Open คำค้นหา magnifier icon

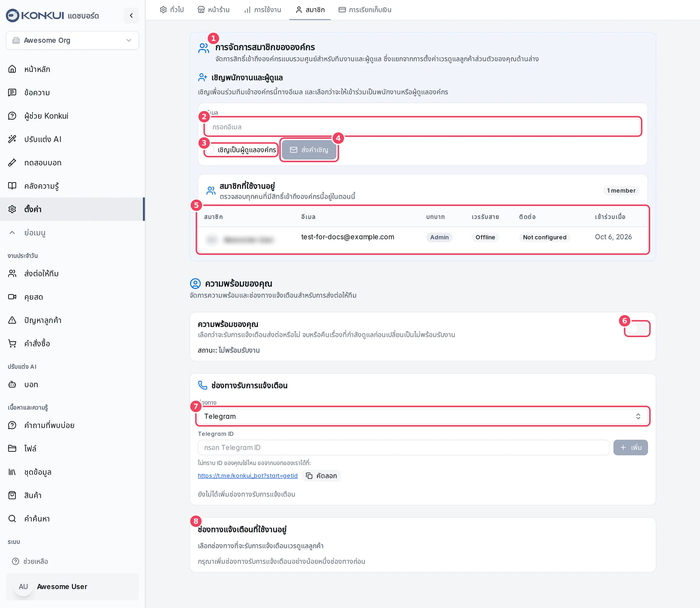tap(12, 519)
